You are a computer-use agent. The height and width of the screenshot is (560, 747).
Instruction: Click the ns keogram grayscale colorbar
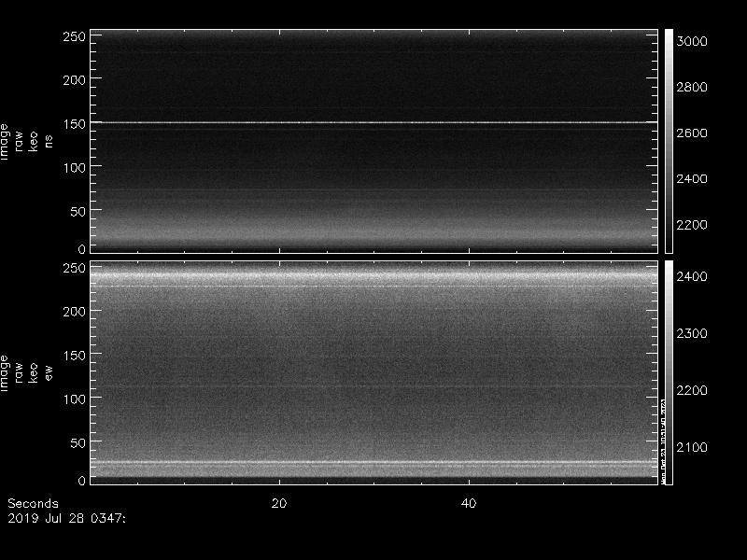click(x=669, y=141)
